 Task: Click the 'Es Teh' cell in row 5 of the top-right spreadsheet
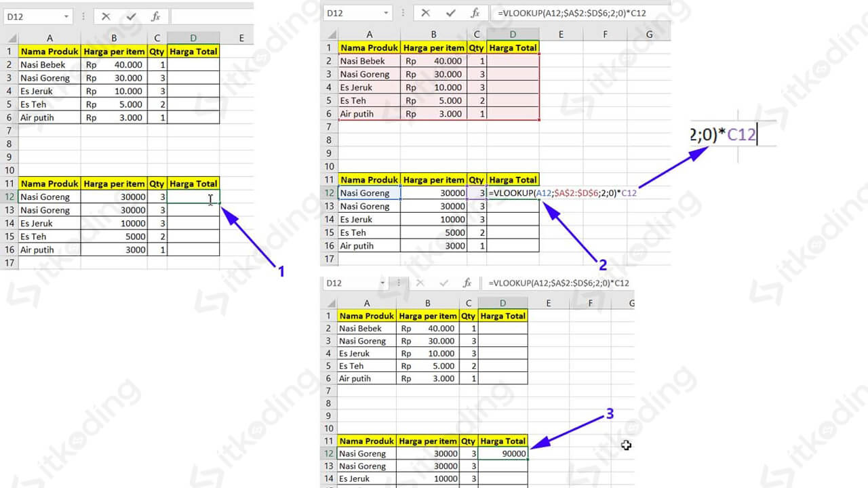click(x=369, y=100)
